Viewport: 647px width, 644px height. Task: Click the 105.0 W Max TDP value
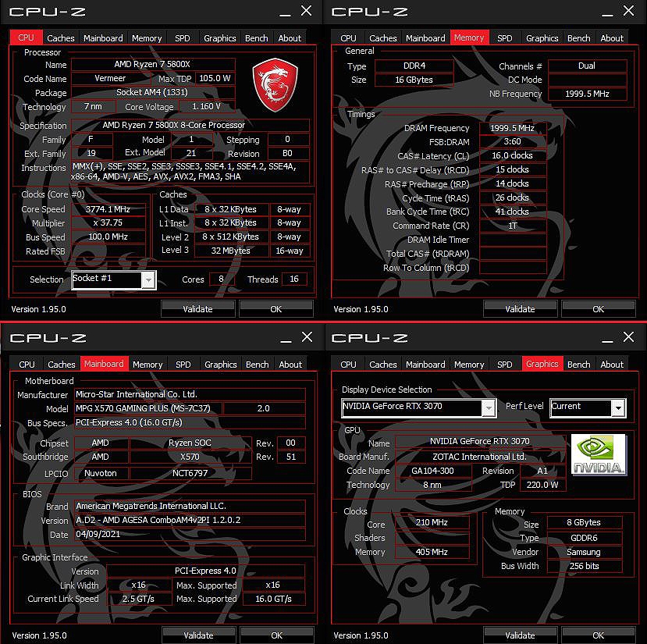pyautogui.click(x=215, y=78)
